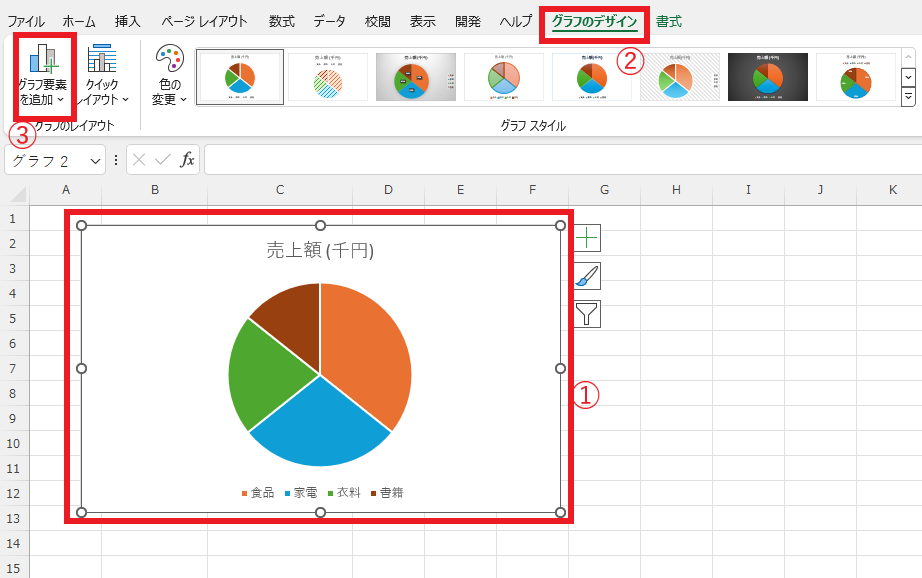Click into the formula bar input
The width and height of the screenshot is (922, 578).
pos(563,160)
